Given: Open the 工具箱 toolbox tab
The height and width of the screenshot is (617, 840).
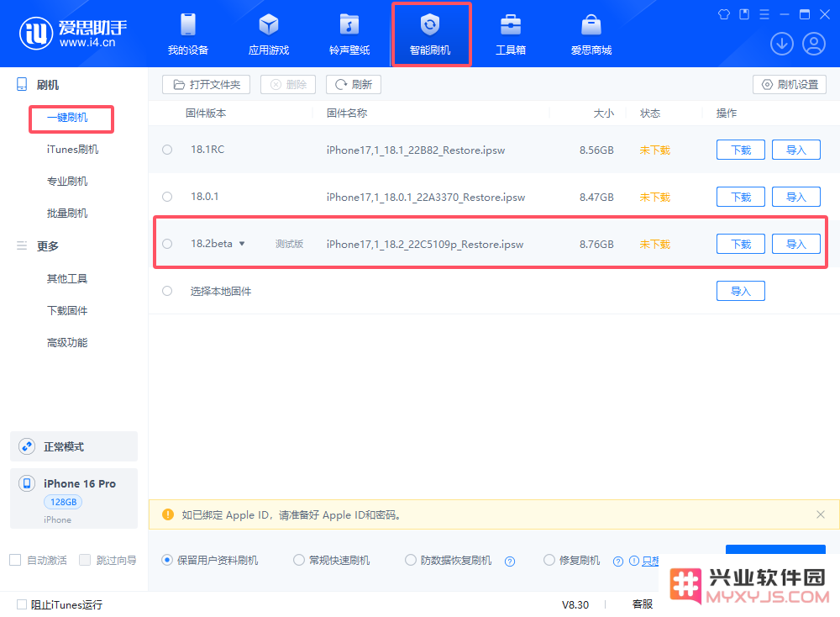Looking at the screenshot, I should click(x=511, y=34).
